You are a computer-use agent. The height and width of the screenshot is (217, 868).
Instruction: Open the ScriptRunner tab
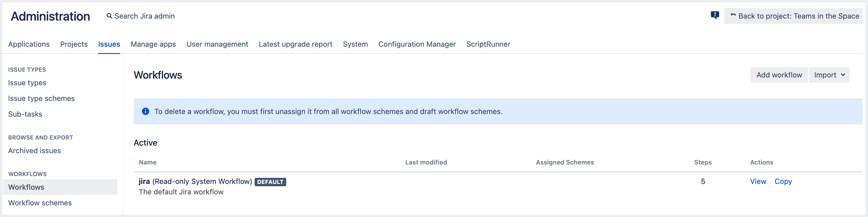[x=488, y=44]
